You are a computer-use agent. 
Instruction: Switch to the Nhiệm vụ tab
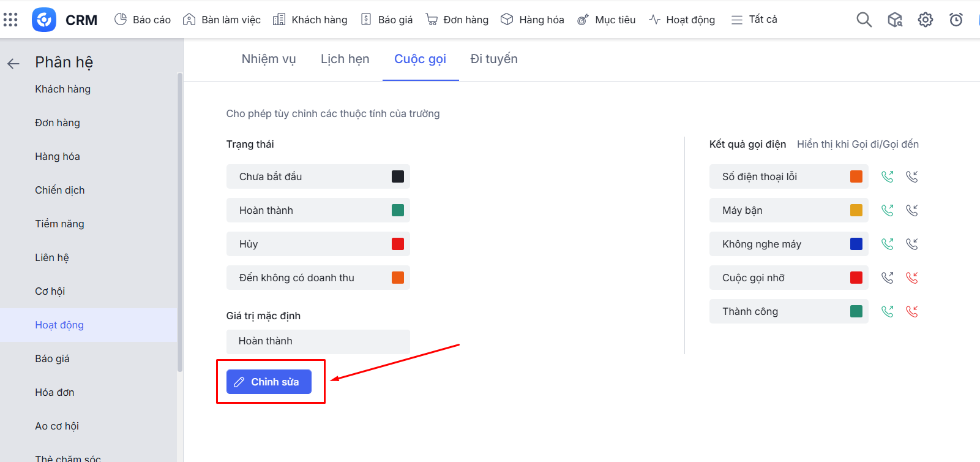point(268,59)
